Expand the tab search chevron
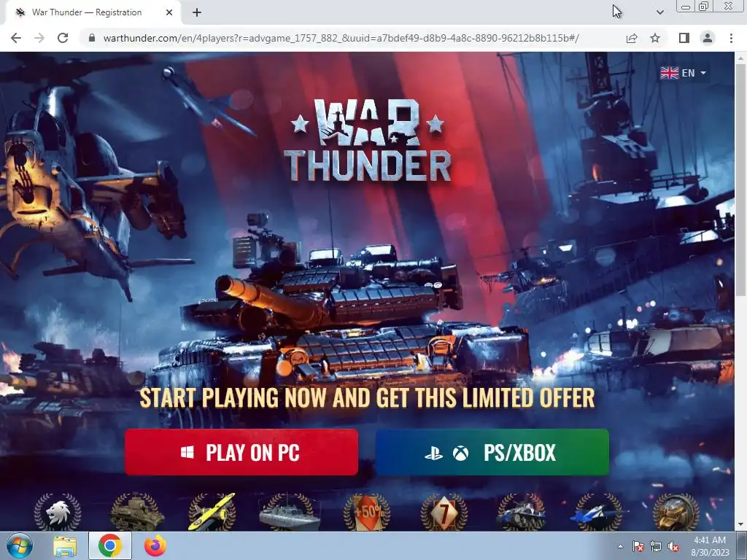Viewport: 747px width, 560px height. coord(659,12)
